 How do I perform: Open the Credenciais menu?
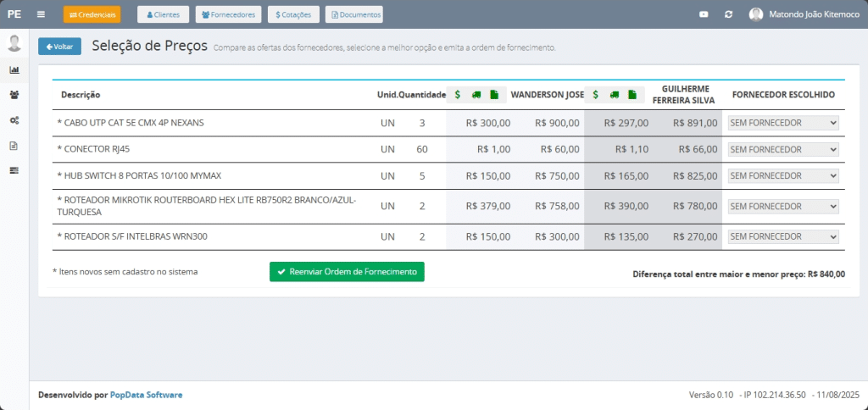click(x=92, y=14)
